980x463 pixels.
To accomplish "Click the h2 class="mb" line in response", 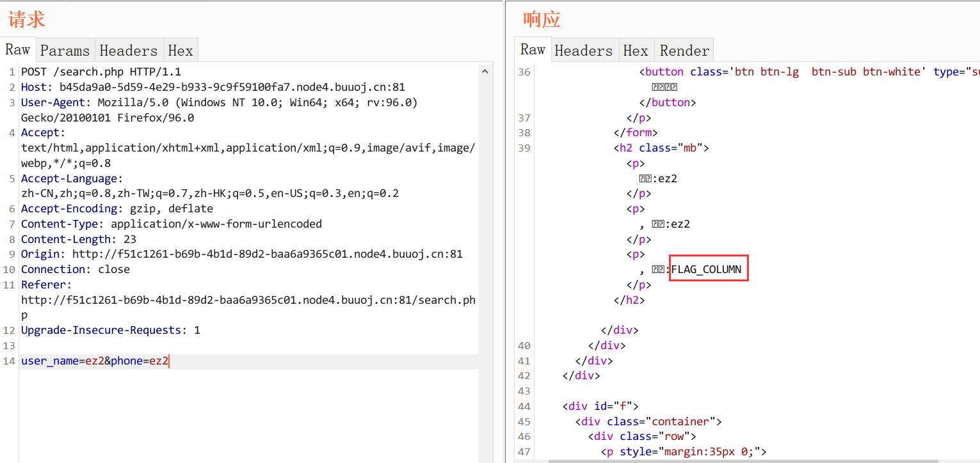I will point(661,148).
